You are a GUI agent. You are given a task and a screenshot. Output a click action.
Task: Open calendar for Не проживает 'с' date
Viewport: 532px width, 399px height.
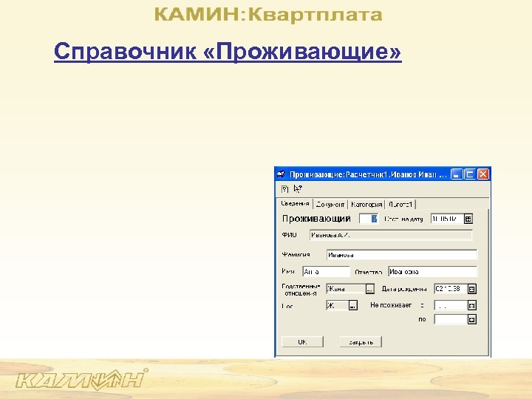click(472, 305)
